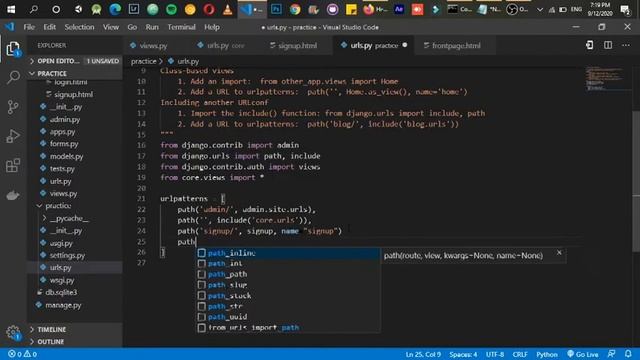
Task: Split the editor to the right
Action: click(x=608, y=45)
